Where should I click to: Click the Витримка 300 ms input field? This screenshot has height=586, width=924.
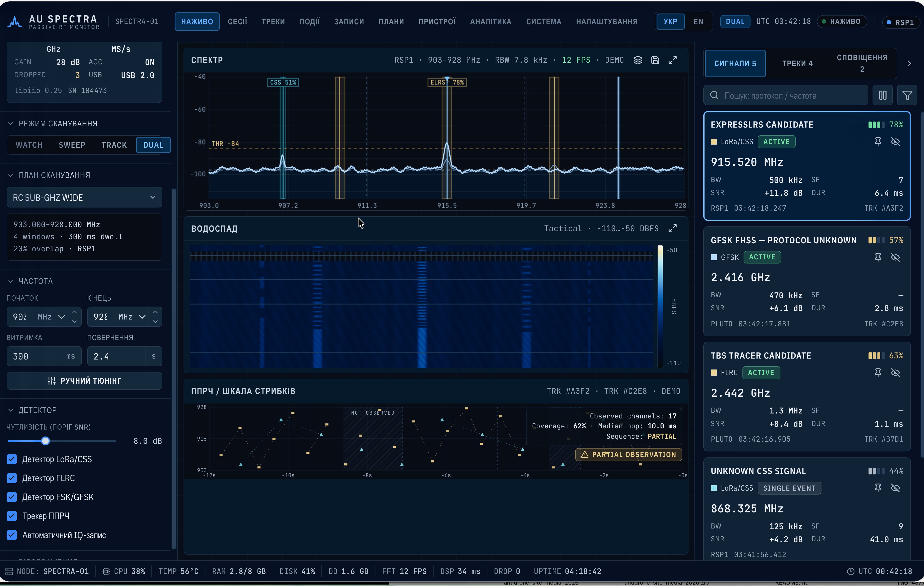44,356
